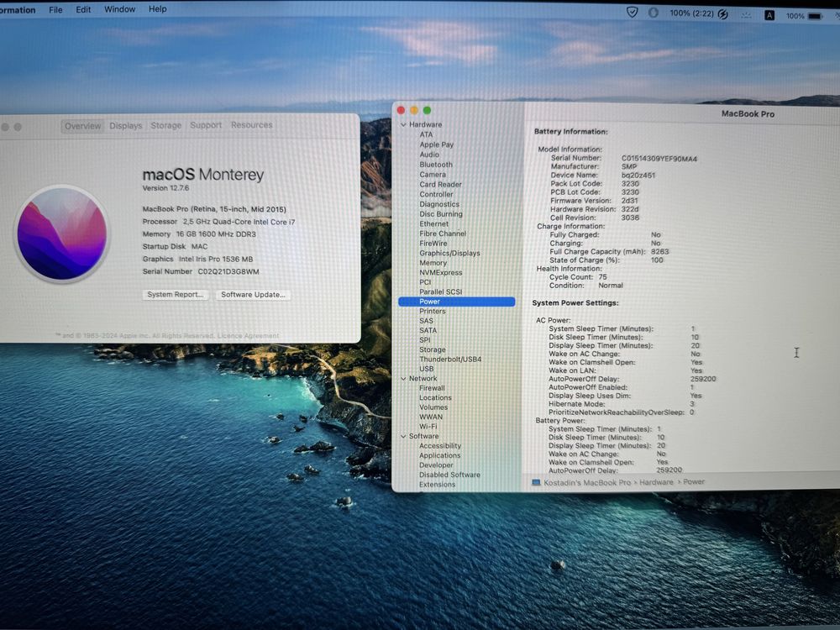This screenshot has height=630, width=840.
Task: Select Fibre Channel in the sidebar
Action: [x=443, y=234]
